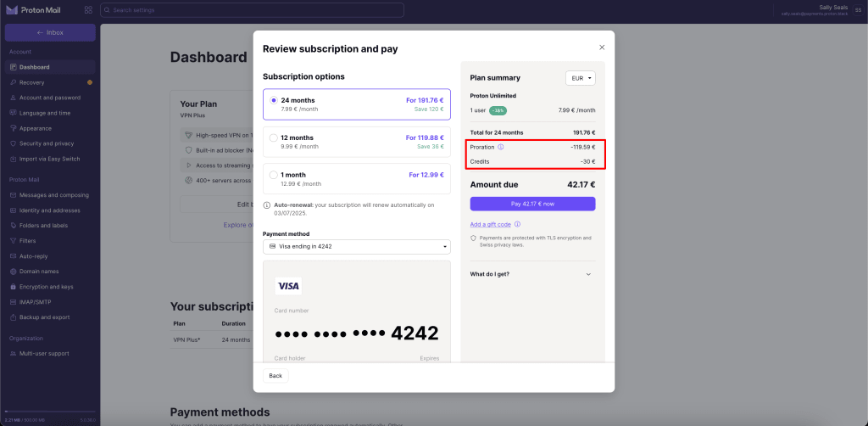Screen dimensions: 868x426
Task: Click the gift code info icon
Action: pyautogui.click(x=517, y=224)
